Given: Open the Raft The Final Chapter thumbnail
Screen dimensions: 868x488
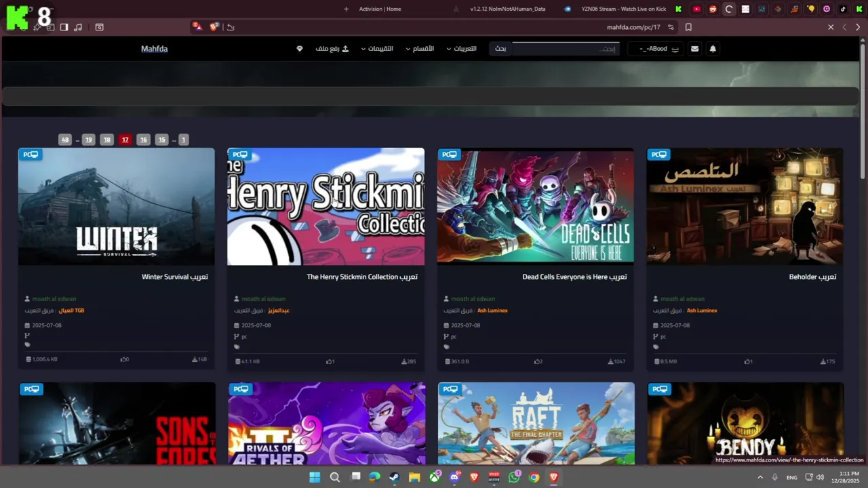Looking at the screenshot, I should (536, 424).
